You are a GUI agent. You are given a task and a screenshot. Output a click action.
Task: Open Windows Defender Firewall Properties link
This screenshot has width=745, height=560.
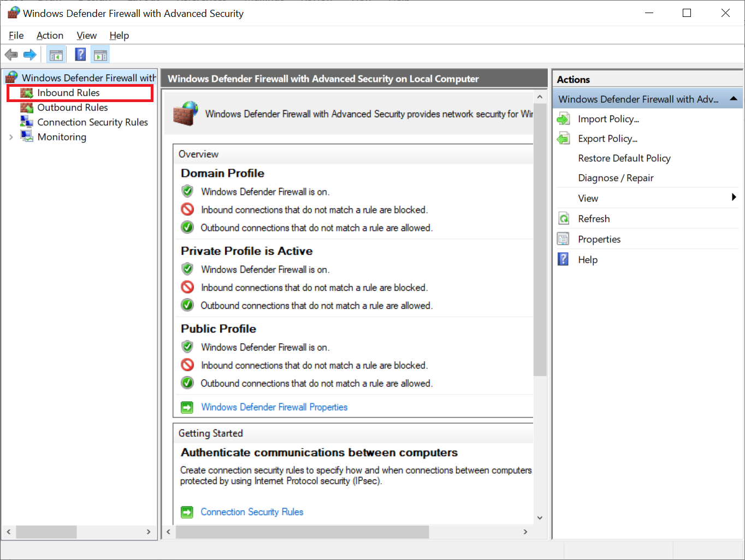pos(274,407)
